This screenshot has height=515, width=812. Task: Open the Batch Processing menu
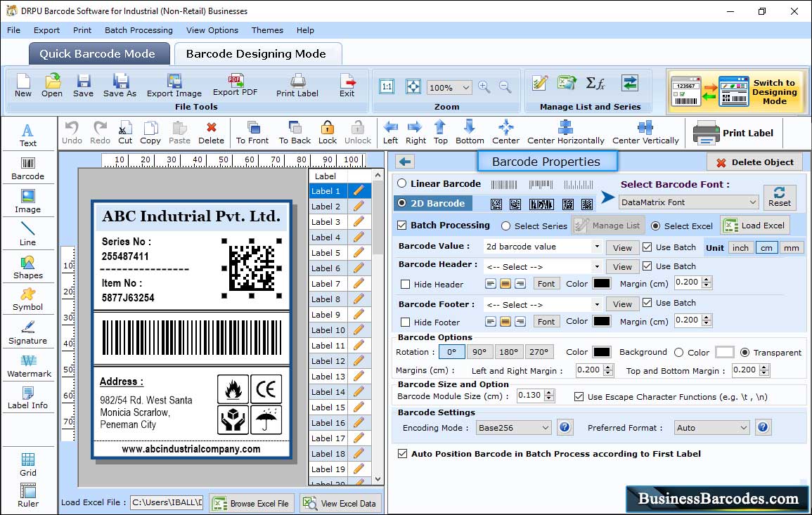(x=138, y=30)
